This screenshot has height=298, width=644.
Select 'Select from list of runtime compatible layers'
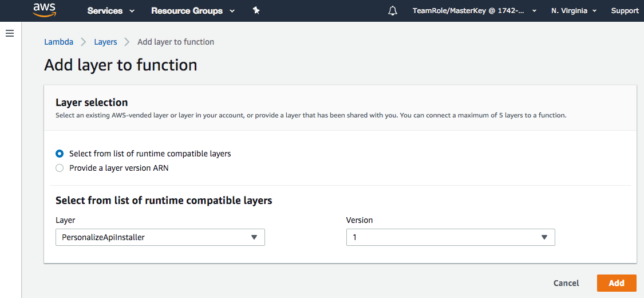(x=60, y=154)
